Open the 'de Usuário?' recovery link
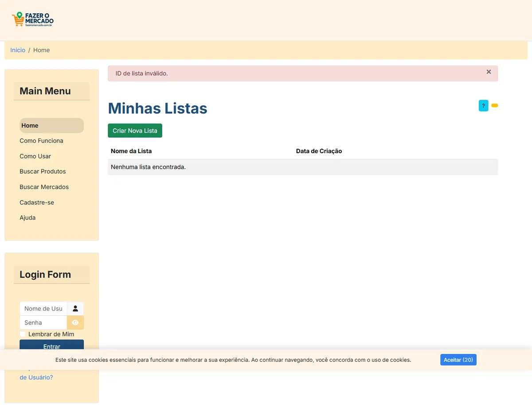 point(36,377)
